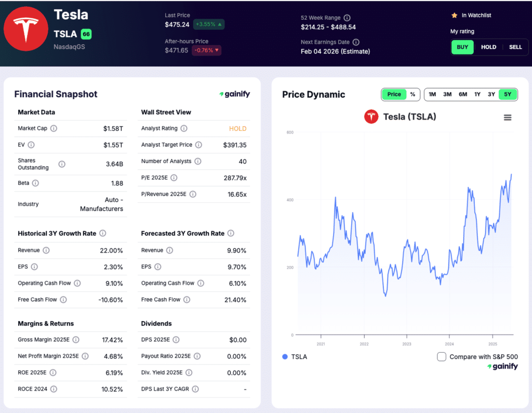This screenshot has width=532, height=413.
Task: Switch chart display to percentage mode
Action: coord(414,94)
